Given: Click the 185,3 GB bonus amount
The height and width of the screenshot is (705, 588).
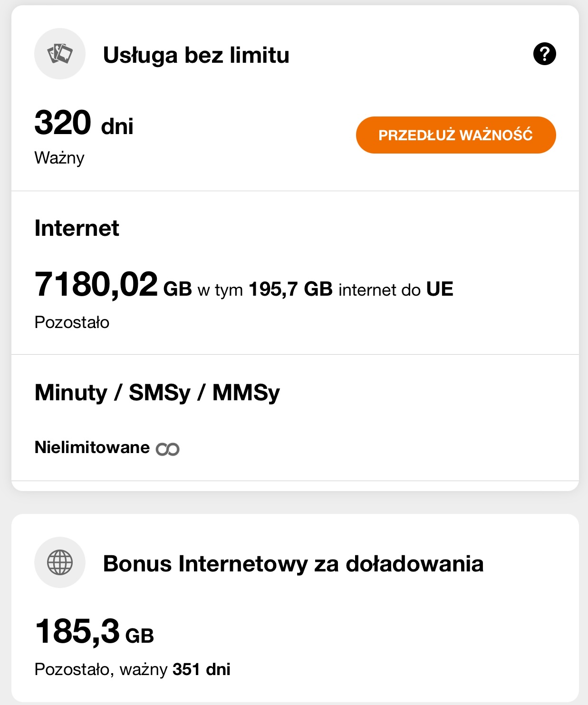Looking at the screenshot, I should pos(95,632).
